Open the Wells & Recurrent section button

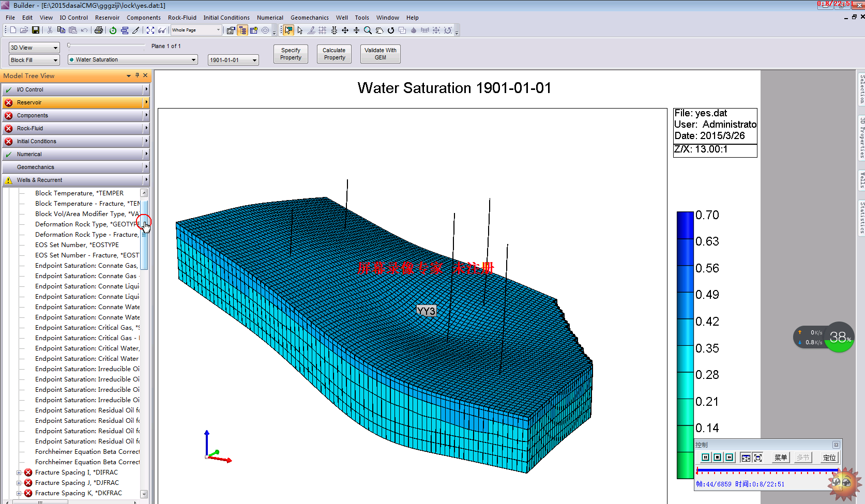pyautogui.click(x=75, y=180)
